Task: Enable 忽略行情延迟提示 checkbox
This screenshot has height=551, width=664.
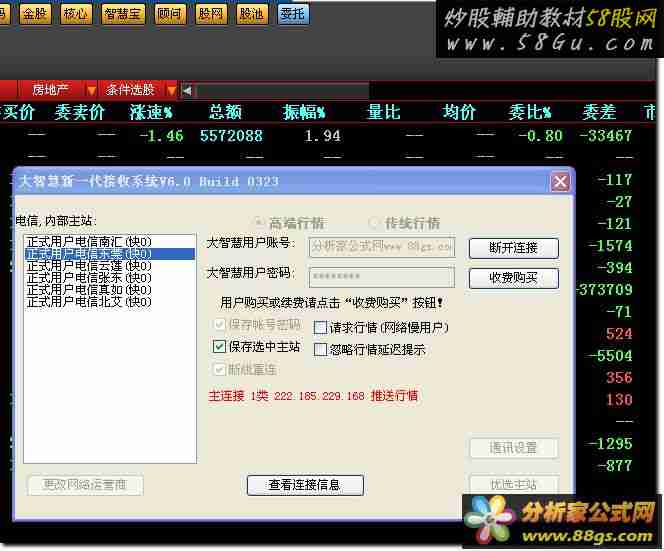Action: coord(321,350)
